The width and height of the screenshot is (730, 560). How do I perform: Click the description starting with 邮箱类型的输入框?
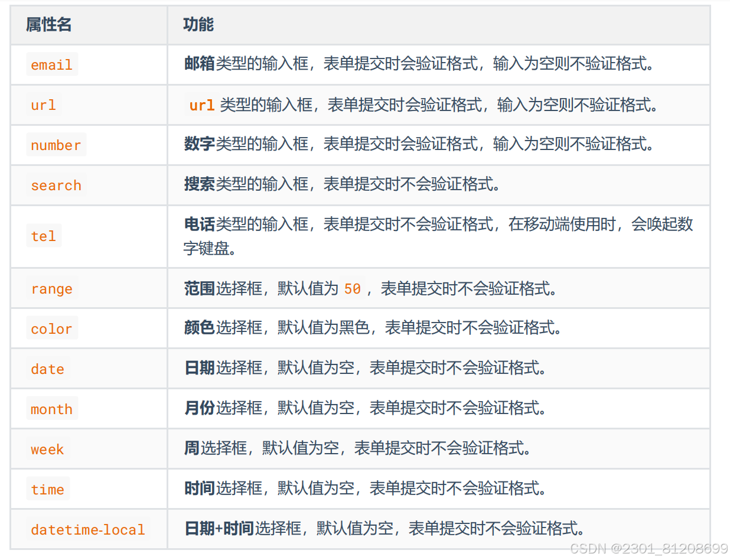pyautogui.click(x=419, y=64)
